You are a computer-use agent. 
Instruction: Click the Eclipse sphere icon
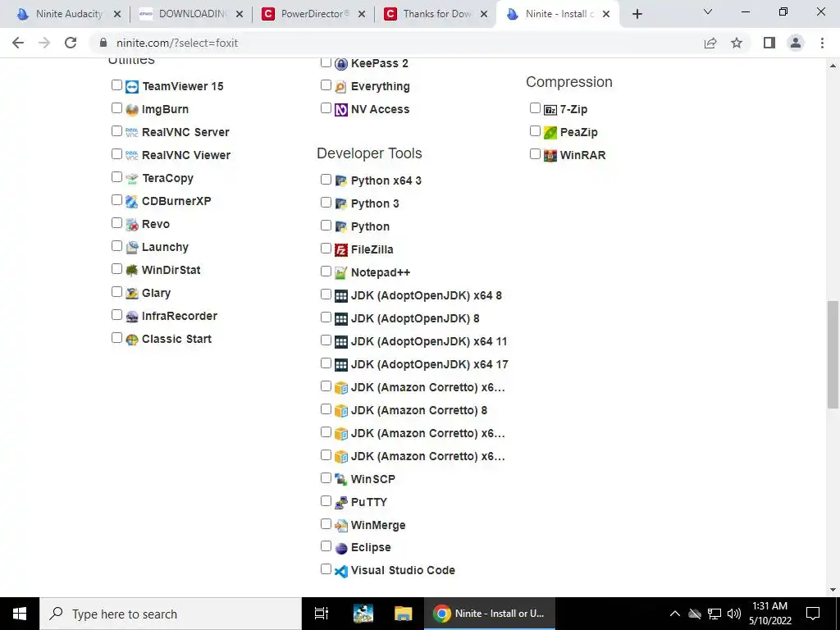click(341, 549)
